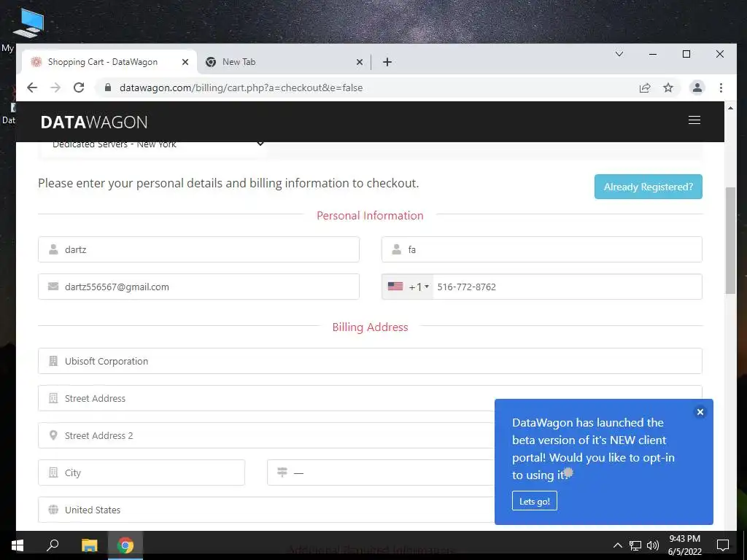Click the building icon in Street Address field
747x560 pixels.
click(53, 398)
